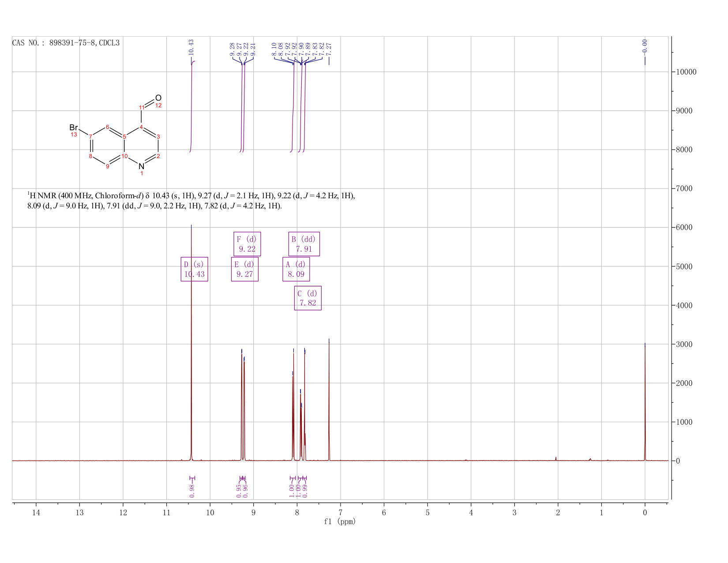The height and width of the screenshot is (563, 728).
Task: Click the Br atom label in structure
Action: [74, 128]
